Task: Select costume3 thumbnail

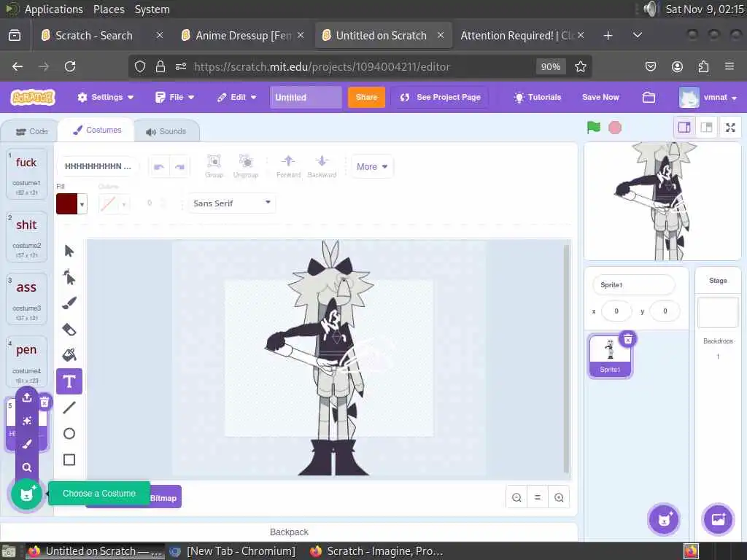Action: tap(27, 298)
